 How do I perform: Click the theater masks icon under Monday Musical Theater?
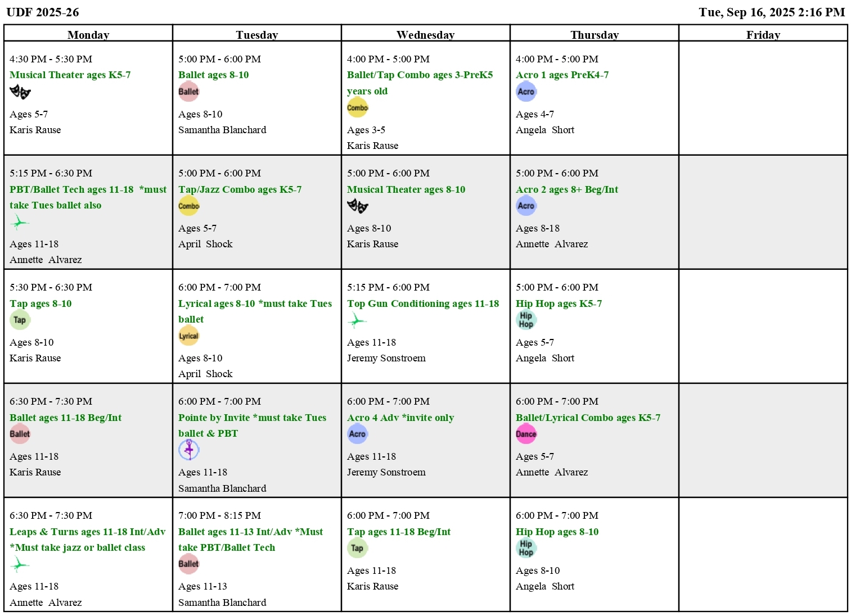20,92
